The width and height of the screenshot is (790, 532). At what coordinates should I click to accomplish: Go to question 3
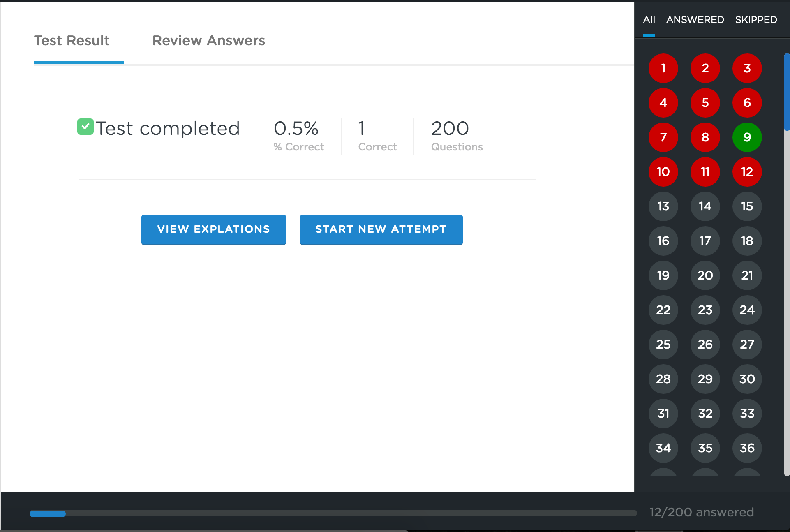point(747,68)
